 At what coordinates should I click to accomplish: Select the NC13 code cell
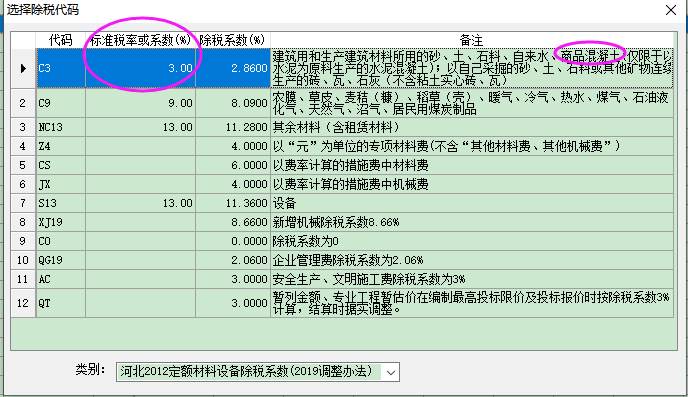pos(61,127)
